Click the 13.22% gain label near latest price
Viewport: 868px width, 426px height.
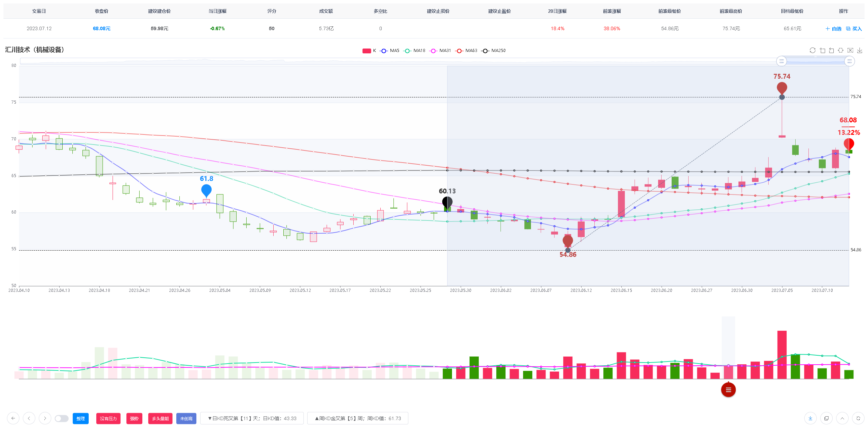point(849,132)
